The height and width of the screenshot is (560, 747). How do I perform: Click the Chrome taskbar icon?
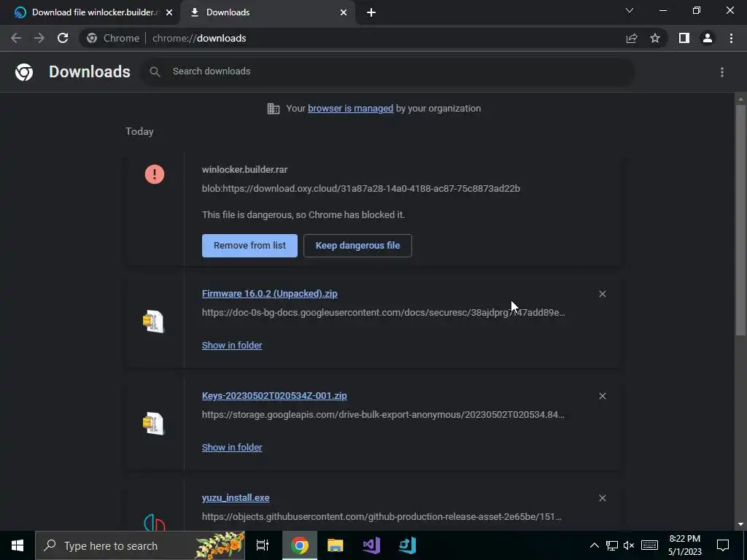300,545
